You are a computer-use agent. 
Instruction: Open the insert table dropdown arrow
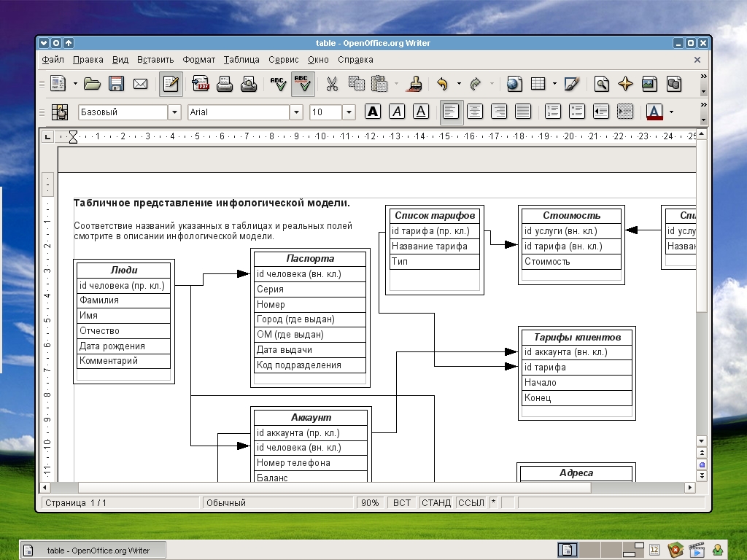point(554,85)
